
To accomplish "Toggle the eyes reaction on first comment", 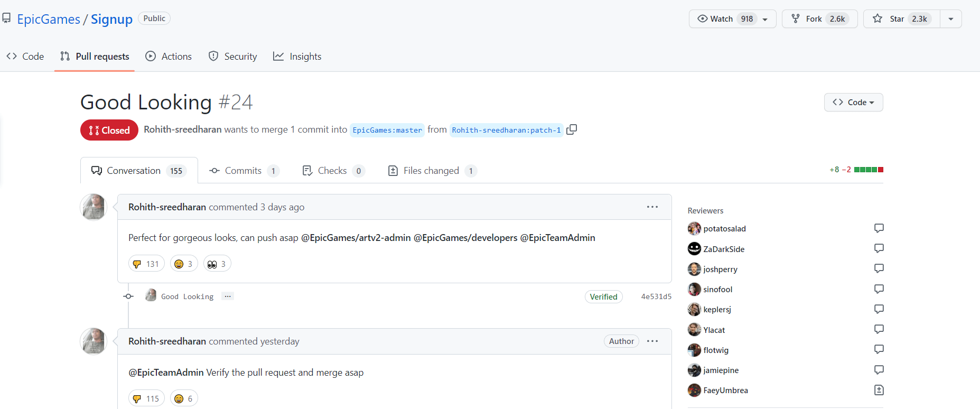I will tap(217, 264).
